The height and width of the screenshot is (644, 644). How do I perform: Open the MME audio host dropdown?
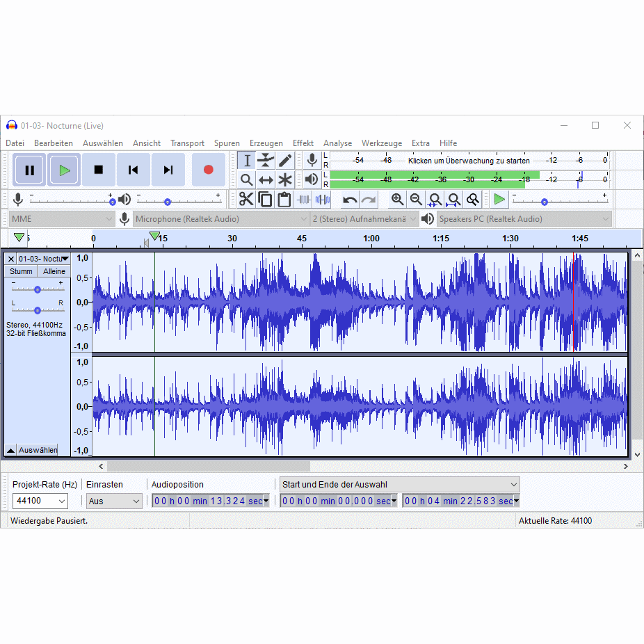[61, 219]
